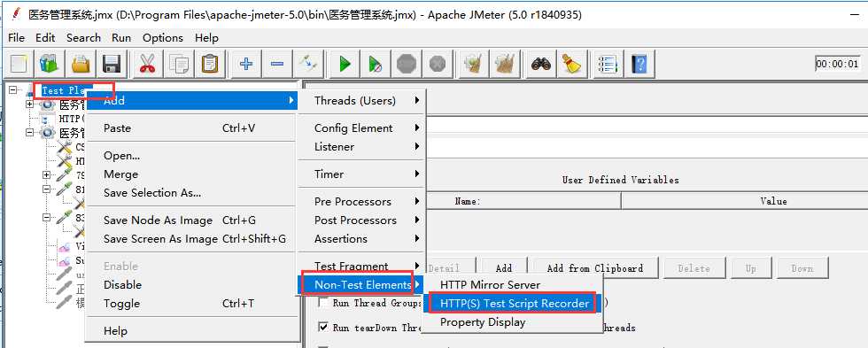Screen dimensions: 868x348
Task: Open the Options menu
Action: click(163, 37)
